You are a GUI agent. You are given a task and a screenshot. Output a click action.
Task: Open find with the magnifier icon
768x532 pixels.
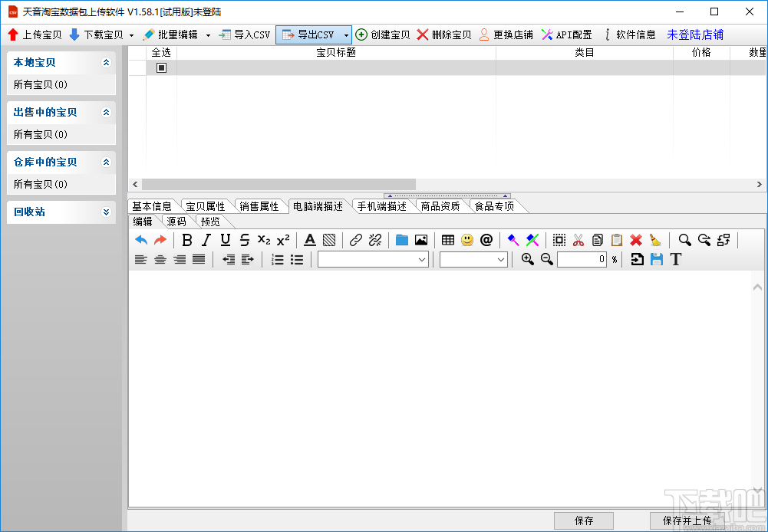pos(684,240)
